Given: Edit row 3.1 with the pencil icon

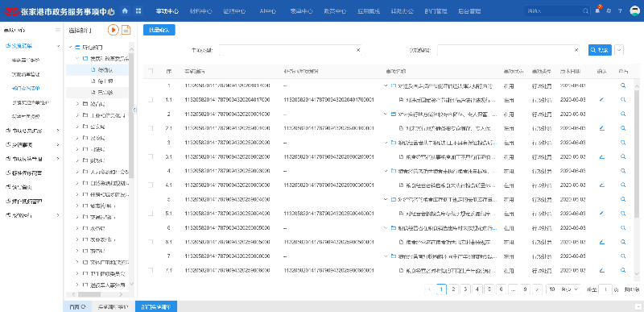Looking at the screenshot, I should click(601, 156).
